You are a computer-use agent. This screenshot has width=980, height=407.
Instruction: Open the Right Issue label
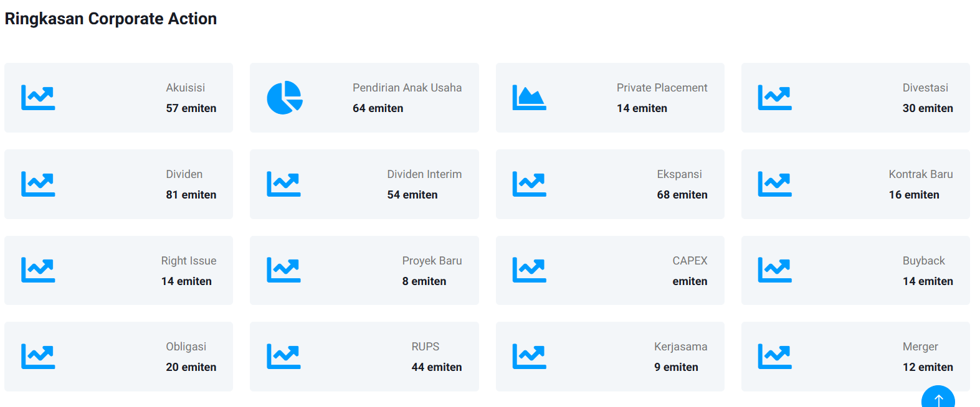[x=189, y=261]
